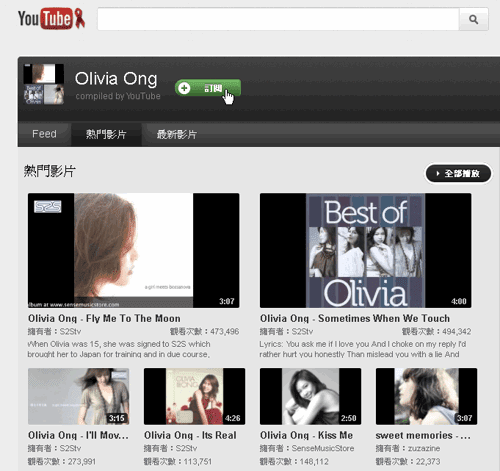Viewport: 500px width, 471px height.
Task: Click the 熱門影片 section heading
Action: coord(50,171)
